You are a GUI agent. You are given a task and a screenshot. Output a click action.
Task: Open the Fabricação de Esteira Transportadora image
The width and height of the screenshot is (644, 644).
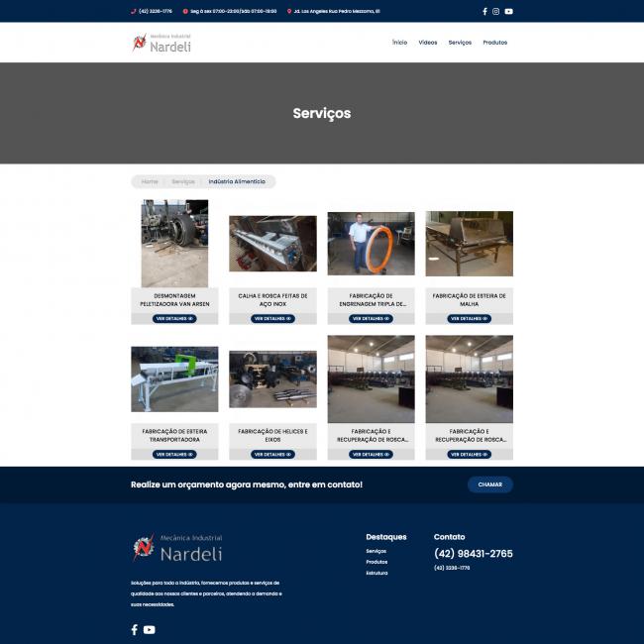point(174,378)
